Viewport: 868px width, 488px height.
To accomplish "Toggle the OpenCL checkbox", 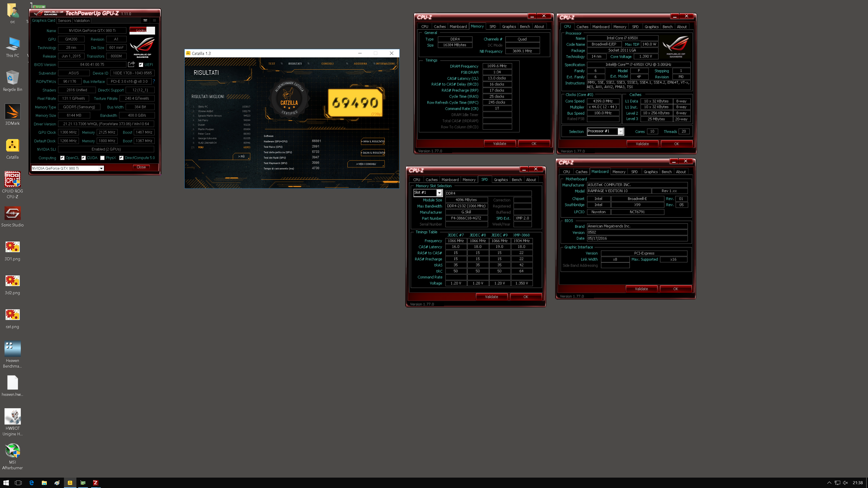I will [x=62, y=158].
